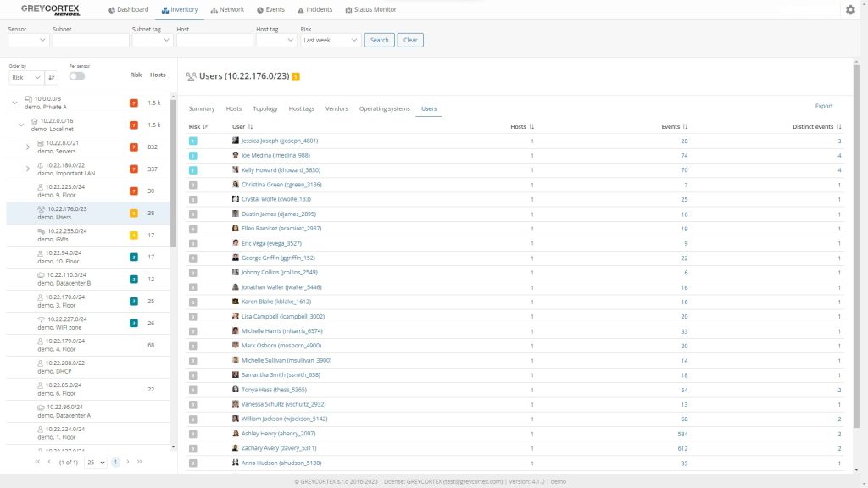Click Jessica Joseph's avatar thumbnail
This screenshot has width=868, height=488.
(236, 141)
